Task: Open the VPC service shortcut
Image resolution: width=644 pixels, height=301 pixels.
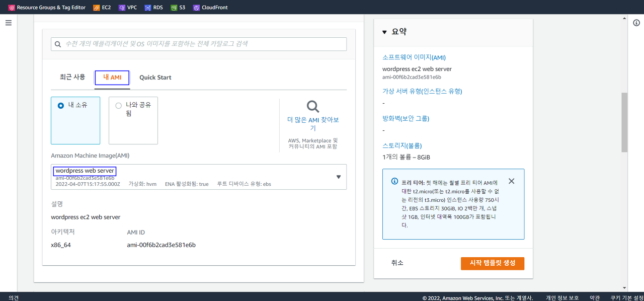Action: click(128, 8)
